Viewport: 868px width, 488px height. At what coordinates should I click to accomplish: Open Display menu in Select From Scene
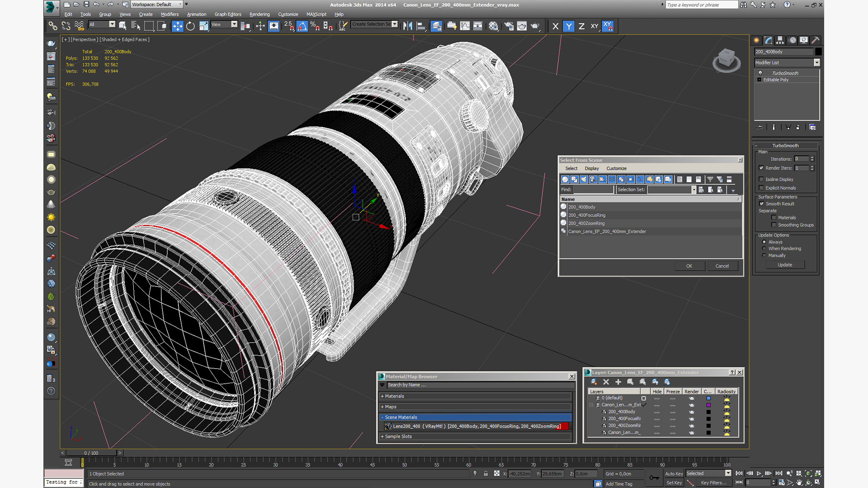pos(592,169)
